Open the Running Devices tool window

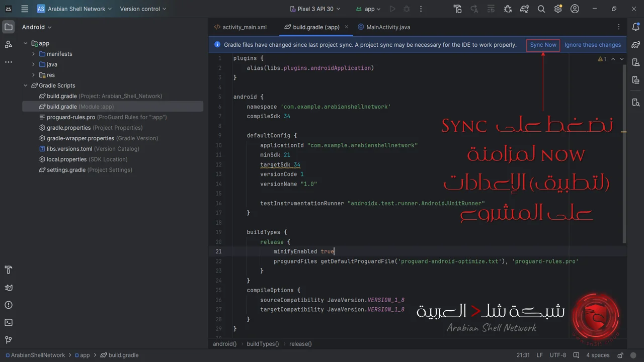point(635,80)
